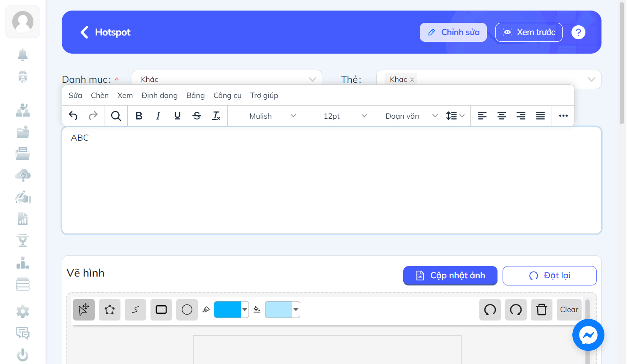Open the 12pt font size dropdown
This screenshot has width=626, height=364.
pyautogui.click(x=345, y=116)
